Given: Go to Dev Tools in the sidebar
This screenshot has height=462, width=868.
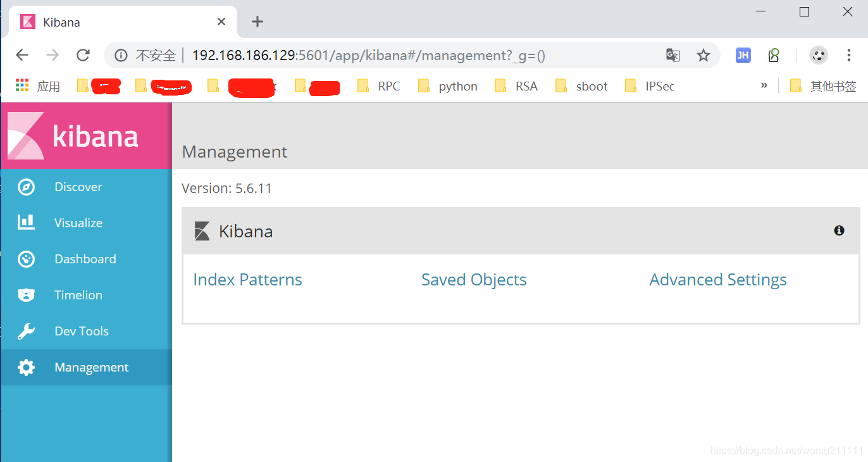Looking at the screenshot, I should tap(86, 331).
